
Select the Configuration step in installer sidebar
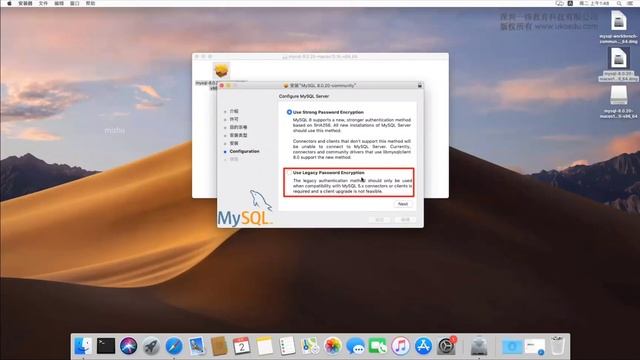pyautogui.click(x=244, y=151)
